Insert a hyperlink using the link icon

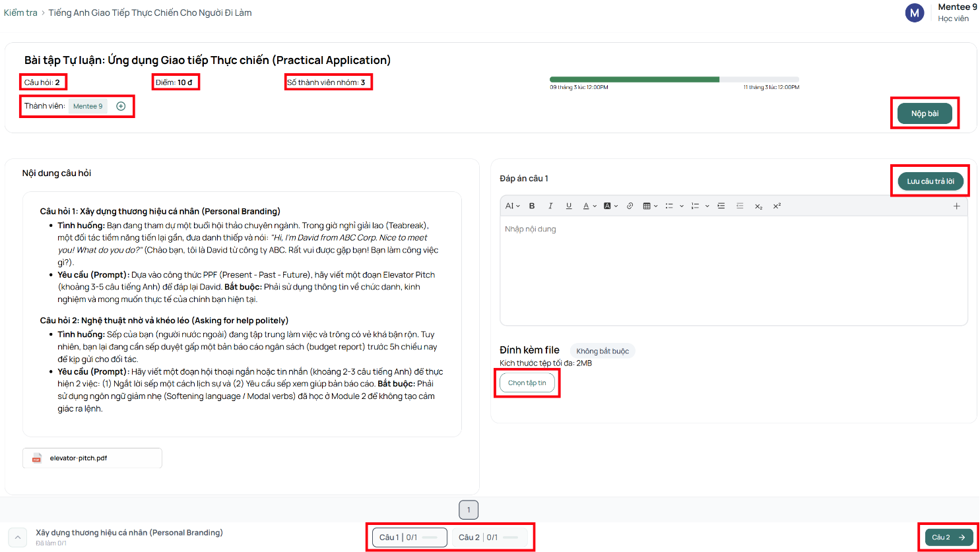click(630, 206)
